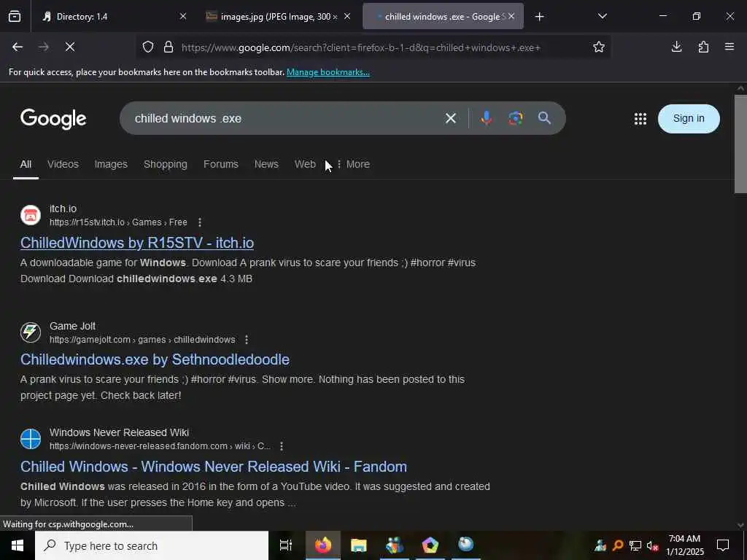
Task: Open the Windows Start menu
Action: pyautogui.click(x=18, y=545)
